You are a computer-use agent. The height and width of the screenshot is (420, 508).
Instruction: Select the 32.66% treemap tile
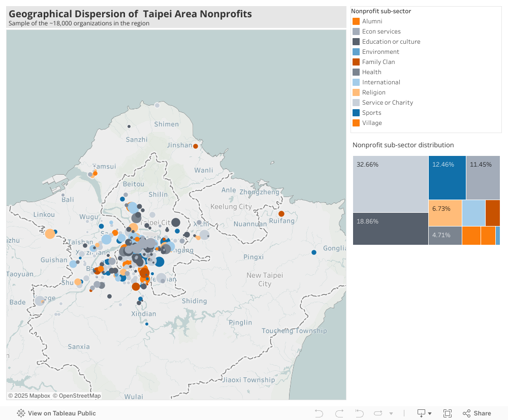coord(390,184)
